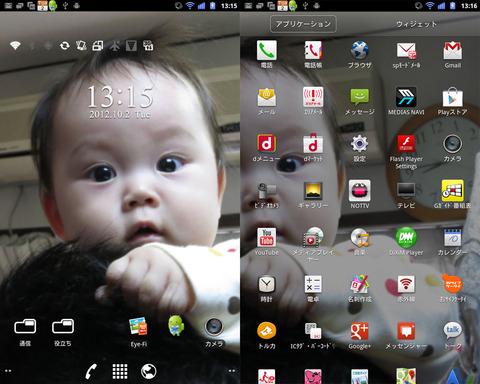The width and height of the screenshot is (480, 384).
Task: Launch Eye-Fi from the home screen
Action: (138, 331)
